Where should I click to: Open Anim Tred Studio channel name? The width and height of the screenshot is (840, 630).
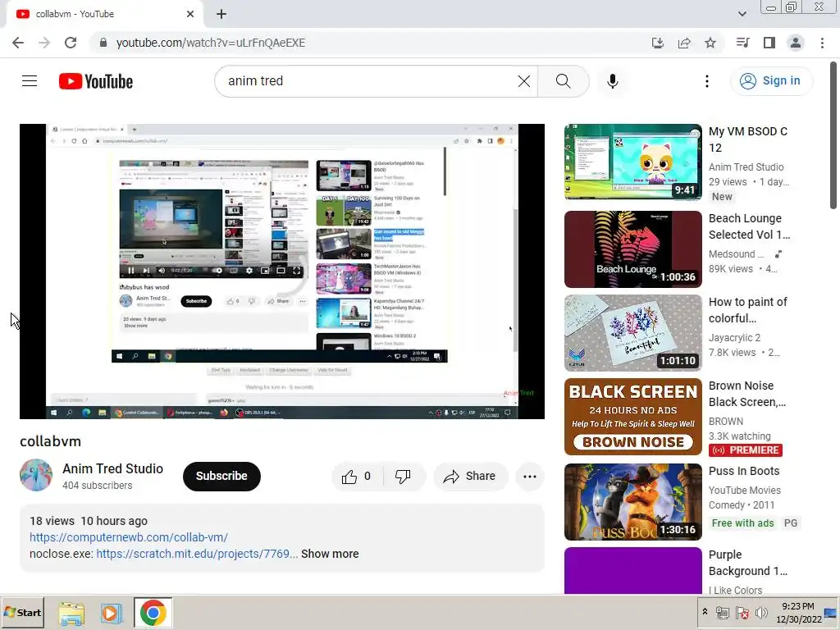pyautogui.click(x=112, y=468)
